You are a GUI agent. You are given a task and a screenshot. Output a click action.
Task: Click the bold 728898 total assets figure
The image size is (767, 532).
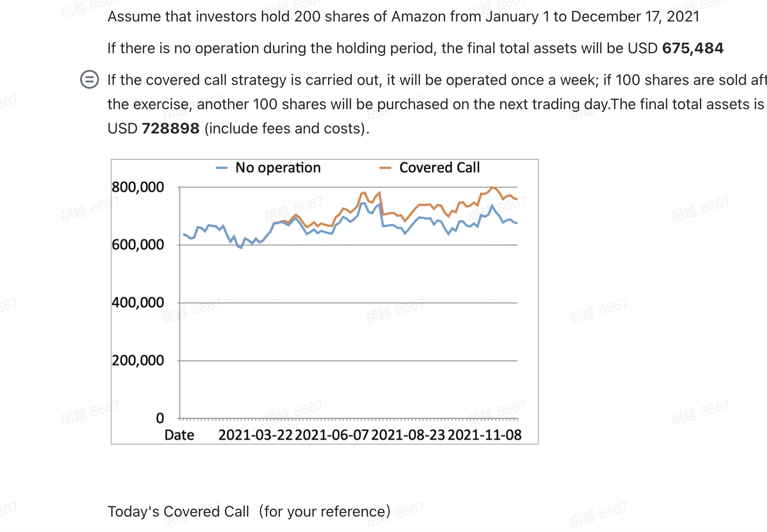click(170, 128)
